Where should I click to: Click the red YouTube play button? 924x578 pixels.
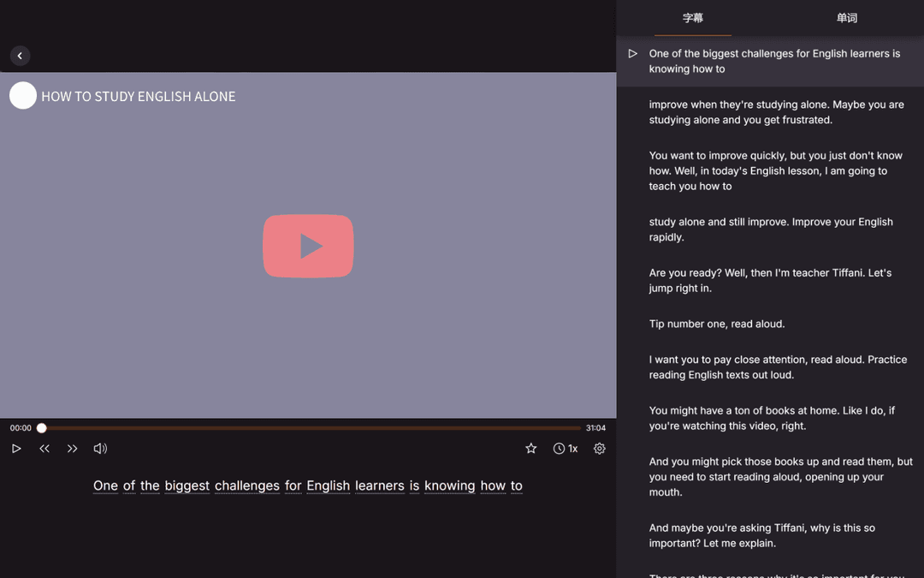[x=308, y=246]
